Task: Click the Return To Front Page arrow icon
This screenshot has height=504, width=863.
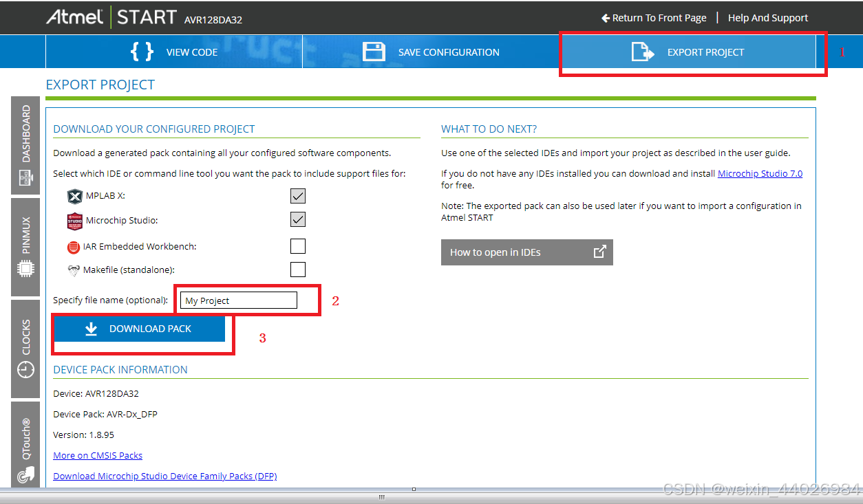Action: tap(606, 18)
